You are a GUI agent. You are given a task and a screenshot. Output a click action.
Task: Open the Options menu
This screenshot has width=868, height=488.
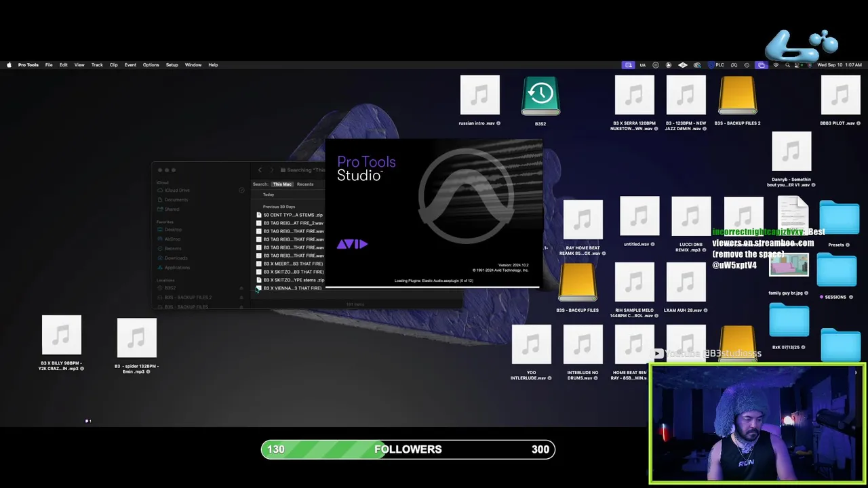151,65
